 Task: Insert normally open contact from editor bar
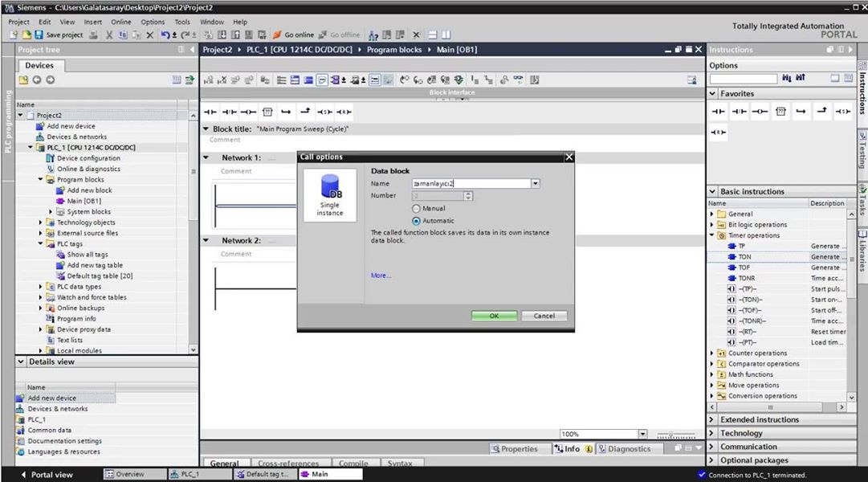tap(210, 112)
